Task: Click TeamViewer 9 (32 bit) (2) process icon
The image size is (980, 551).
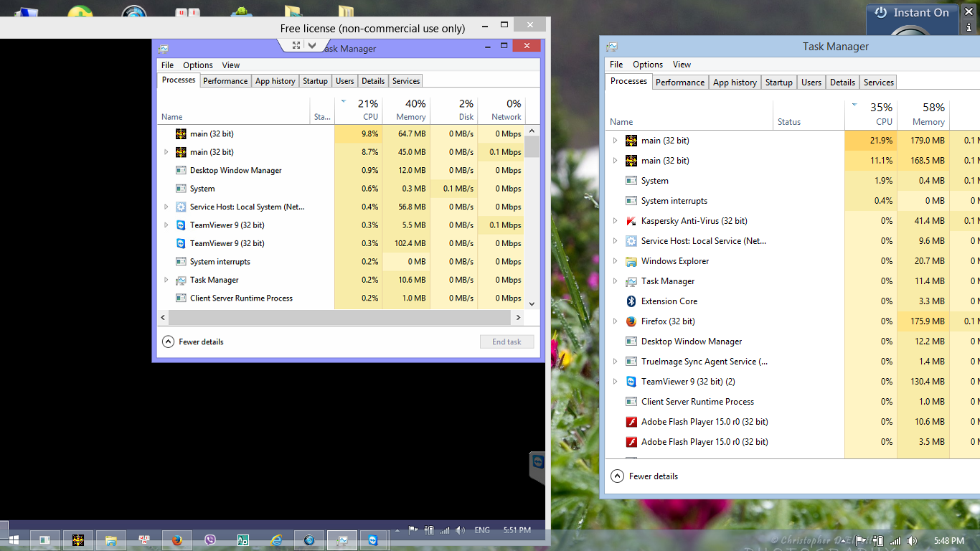Action: click(x=631, y=382)
